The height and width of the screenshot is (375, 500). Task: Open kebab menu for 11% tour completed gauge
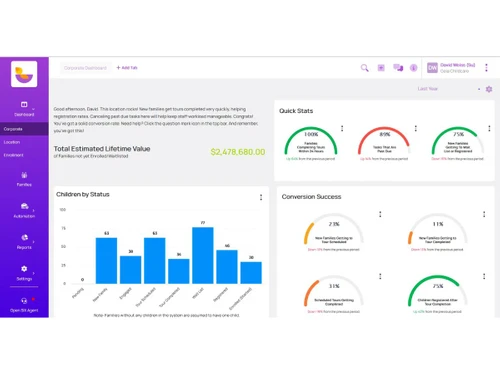(484, 214)
